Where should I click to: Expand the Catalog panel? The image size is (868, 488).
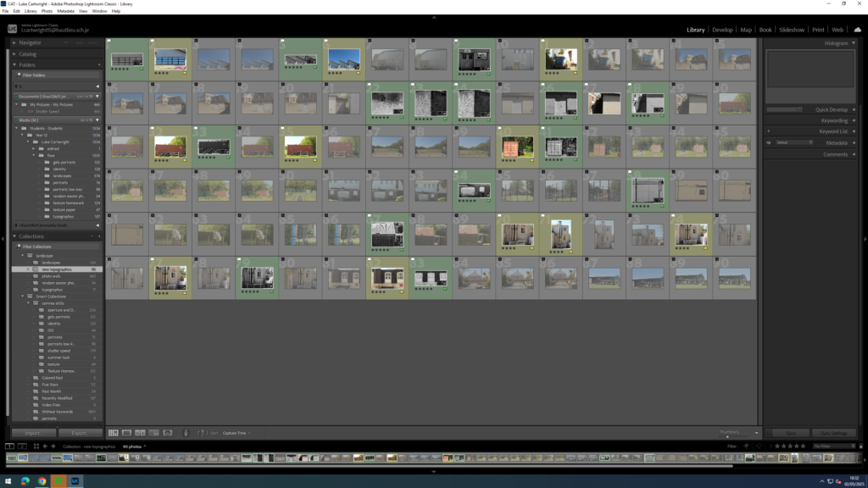click(14, 54)
